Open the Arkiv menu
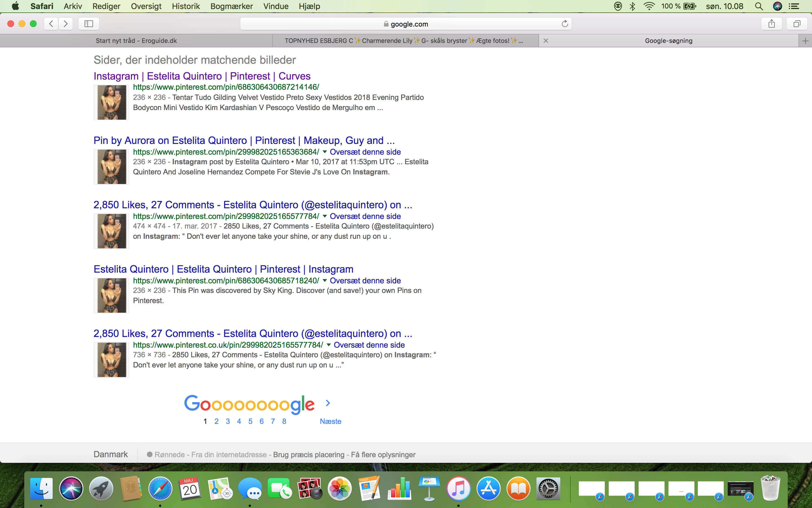The width and height of the screenshot is (812, 508). tap(73, 6)
